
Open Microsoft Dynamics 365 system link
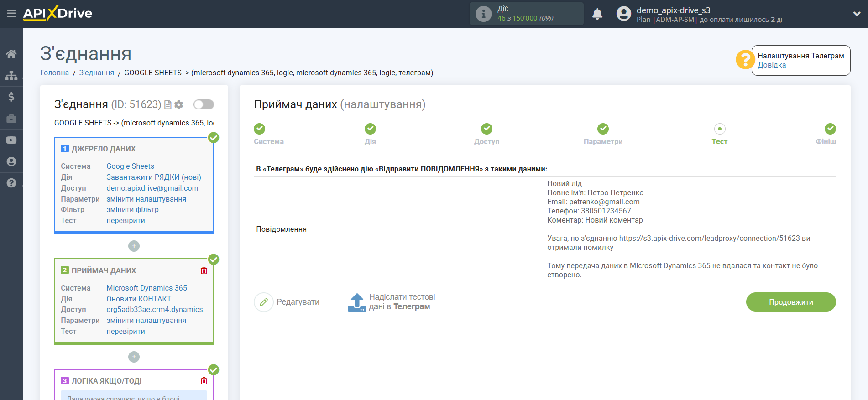click(x=147, y=288)
